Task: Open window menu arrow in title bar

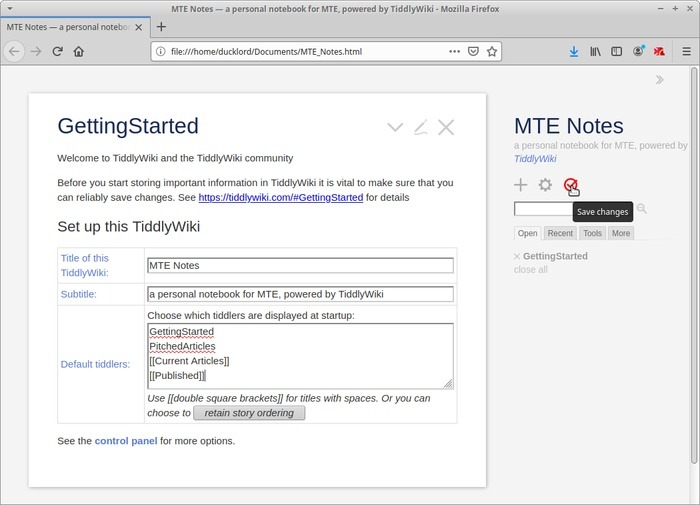Action: (10, 8)
